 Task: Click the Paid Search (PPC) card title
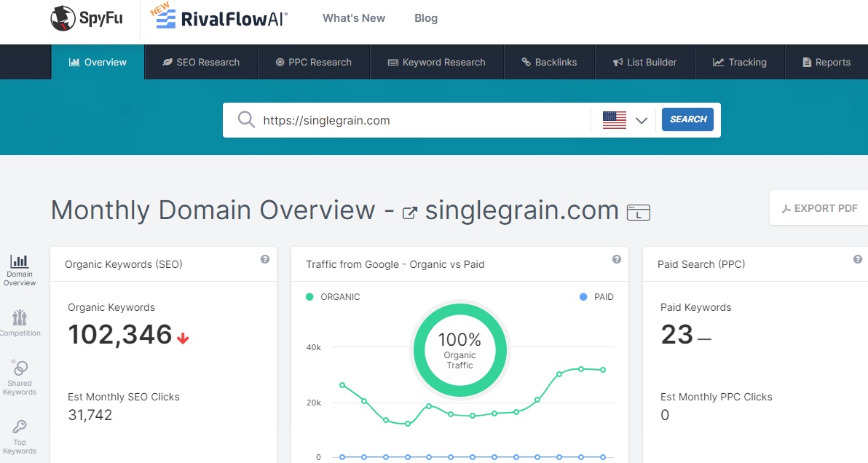point(701,264)
